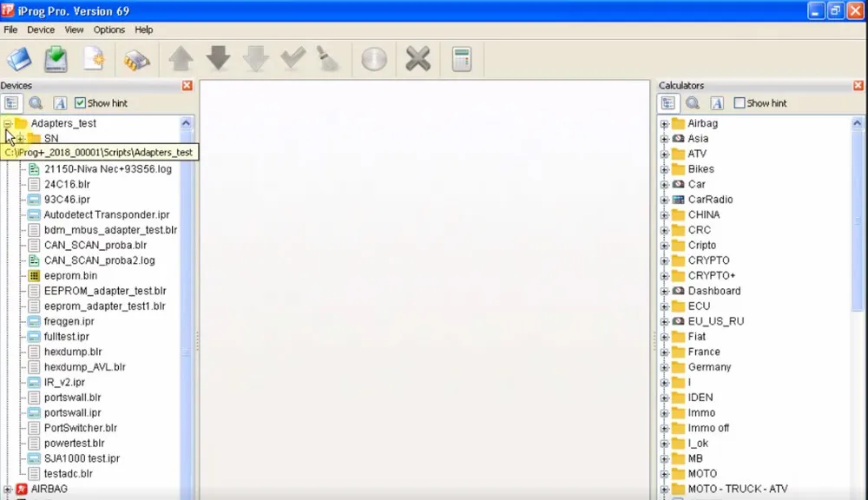
Task: Expand the Airbag calculators folder
Action: point(664,124)
